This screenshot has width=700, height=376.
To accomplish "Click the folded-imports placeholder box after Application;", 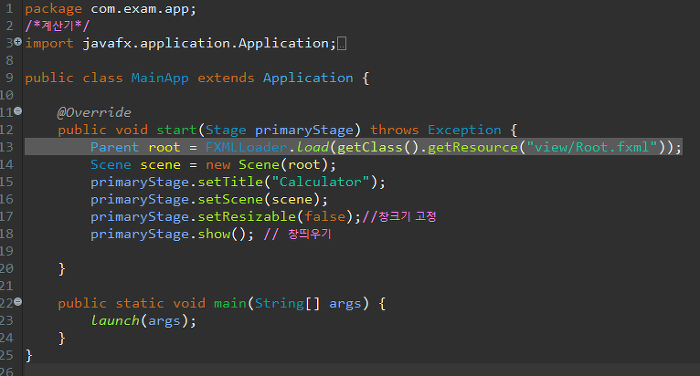I will click(342, 44).
